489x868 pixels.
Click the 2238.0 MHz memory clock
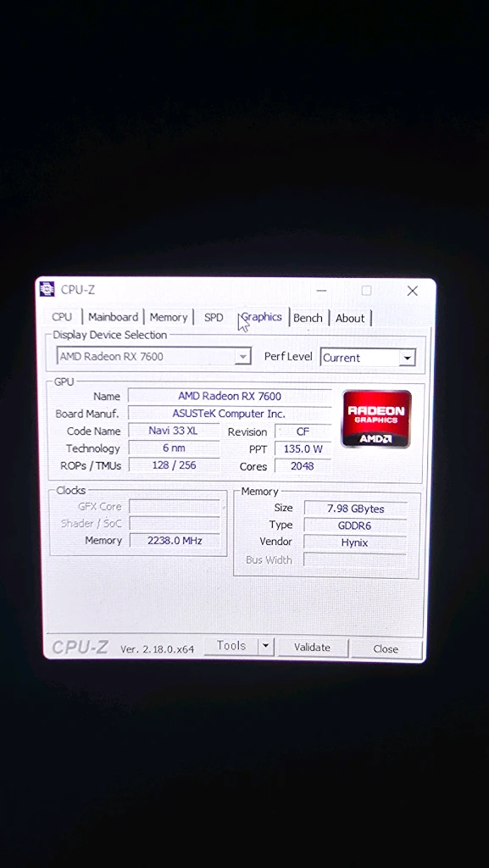pyautogui.click(x=175, y=540)
